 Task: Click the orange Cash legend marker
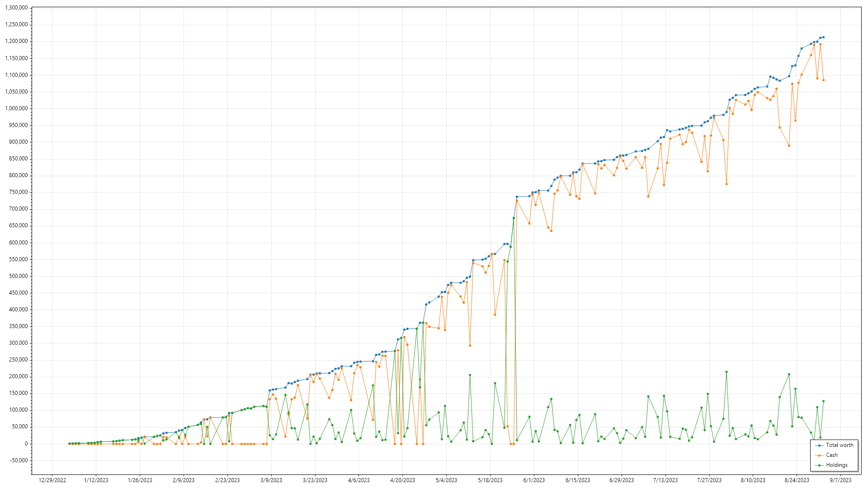pos(819,455)
